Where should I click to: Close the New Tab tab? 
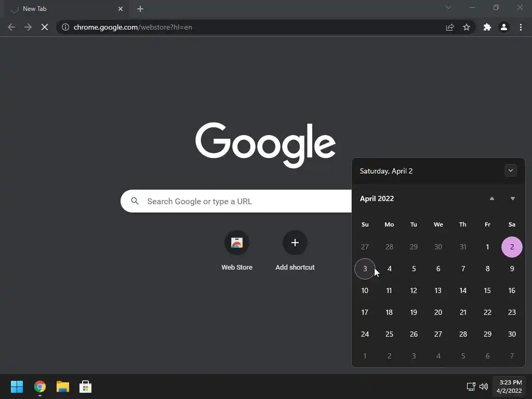(121, 9)
